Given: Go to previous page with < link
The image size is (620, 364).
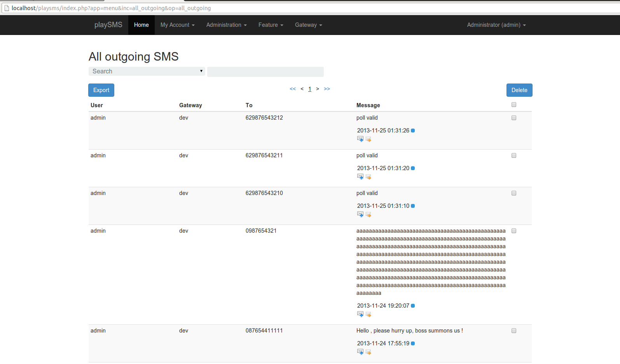Looking at the screenshot, I should [x=302, y=89].
